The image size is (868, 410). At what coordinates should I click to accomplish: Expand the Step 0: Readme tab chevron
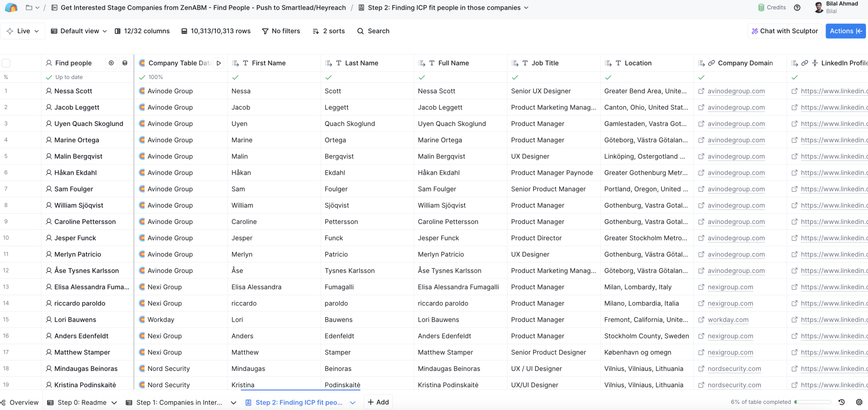pyautogui.click(x=114, y=403)
